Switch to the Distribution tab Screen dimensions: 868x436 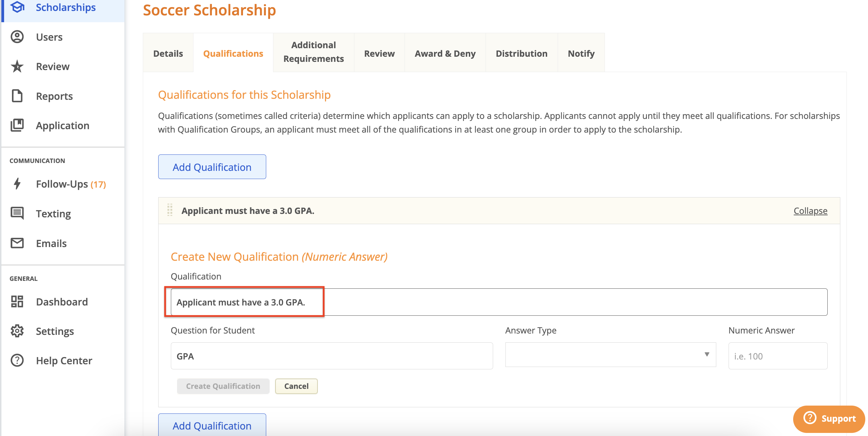tap(521, 53)
